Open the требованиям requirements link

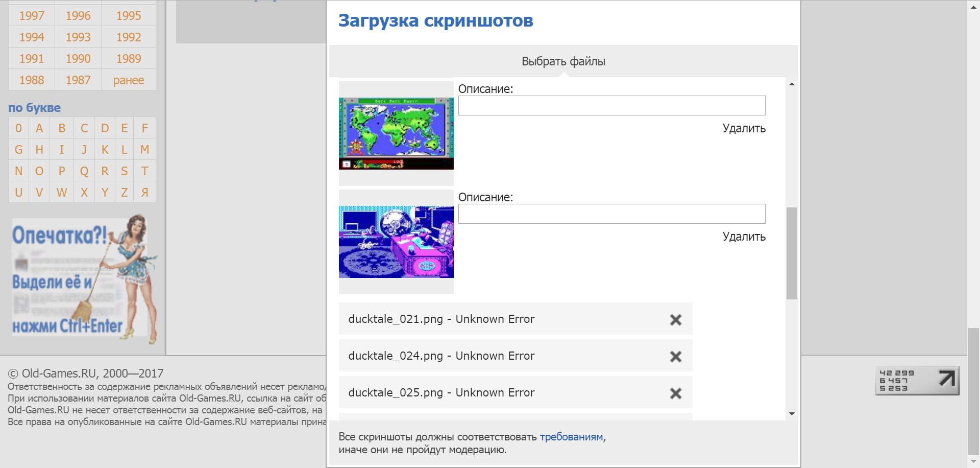click(571, 437)
